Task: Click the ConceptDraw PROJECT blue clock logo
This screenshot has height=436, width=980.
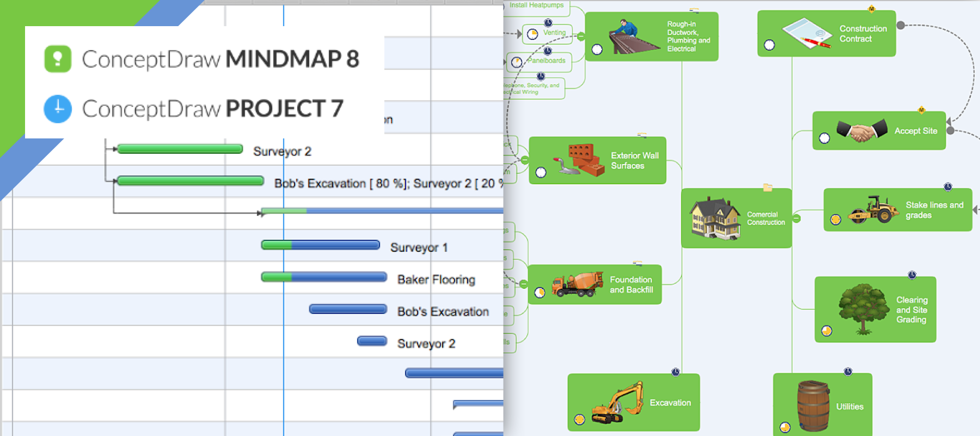Action: [58, 108]
